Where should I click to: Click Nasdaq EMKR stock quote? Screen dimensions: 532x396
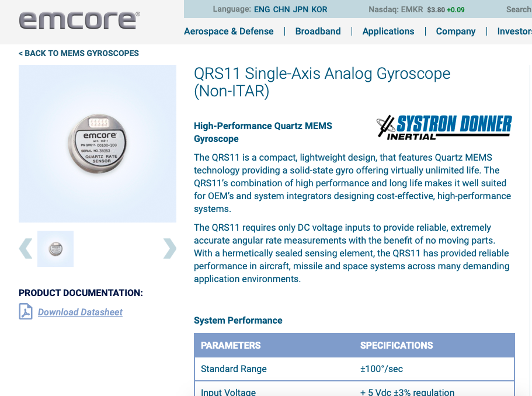[416, 9]
